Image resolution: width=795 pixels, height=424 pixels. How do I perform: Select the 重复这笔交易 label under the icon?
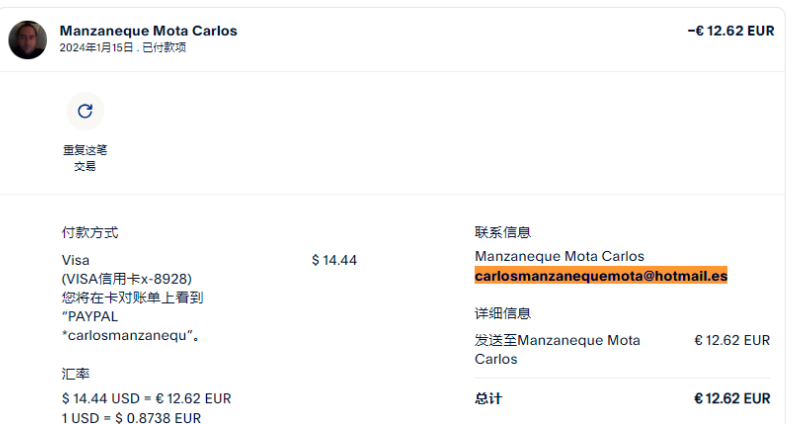click(85, 158)
